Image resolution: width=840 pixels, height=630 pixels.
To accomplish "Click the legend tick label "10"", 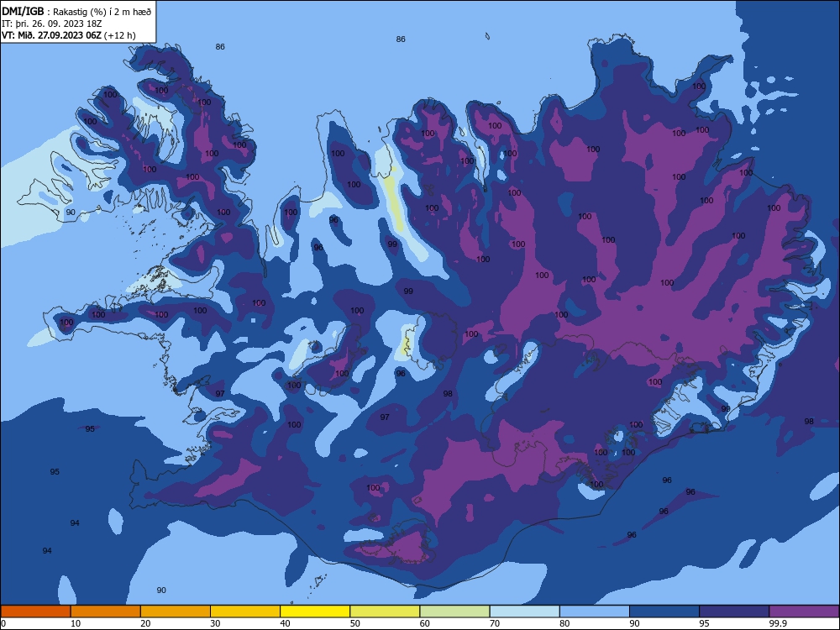I will (76, 623).
